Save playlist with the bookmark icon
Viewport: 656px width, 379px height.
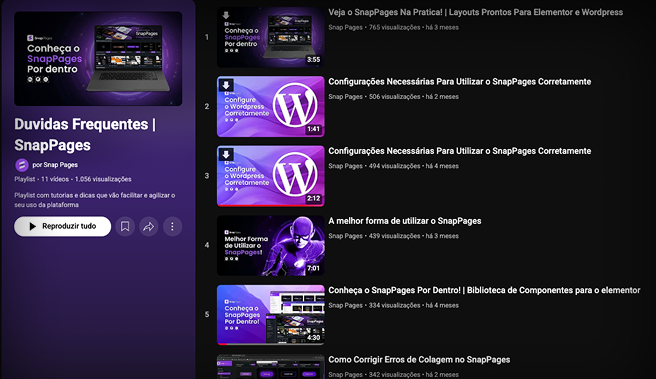125,226
